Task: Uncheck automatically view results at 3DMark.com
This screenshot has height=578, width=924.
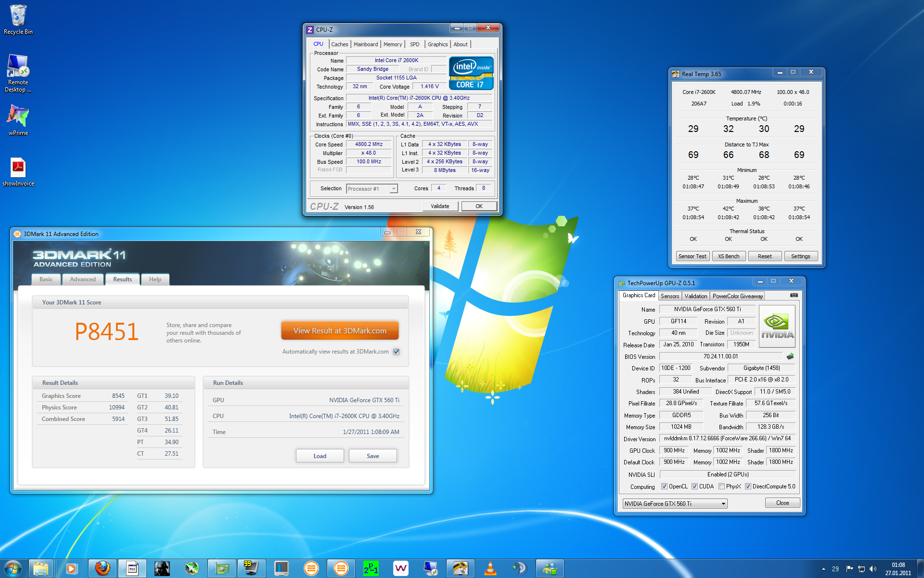Action: (x=397, y=352)
